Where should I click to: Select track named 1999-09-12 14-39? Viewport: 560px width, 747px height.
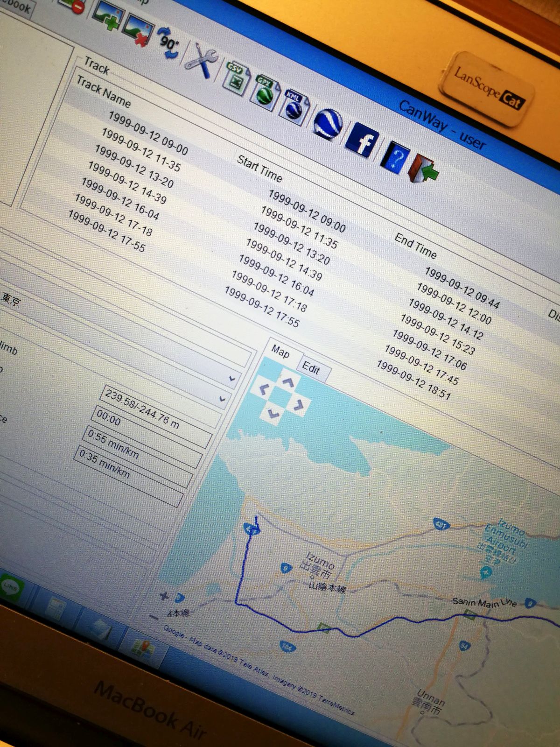click(127, 183)
